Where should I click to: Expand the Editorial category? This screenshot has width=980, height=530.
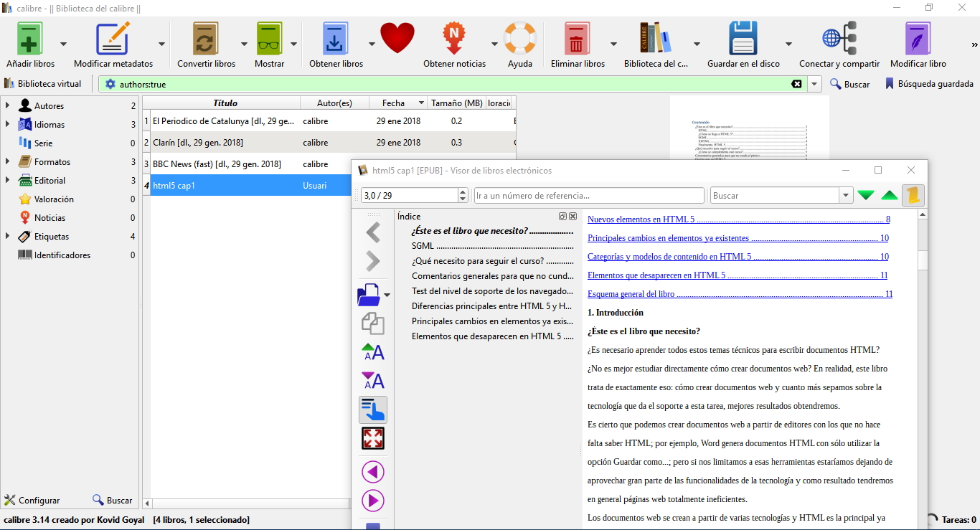(x=7, y=180)
